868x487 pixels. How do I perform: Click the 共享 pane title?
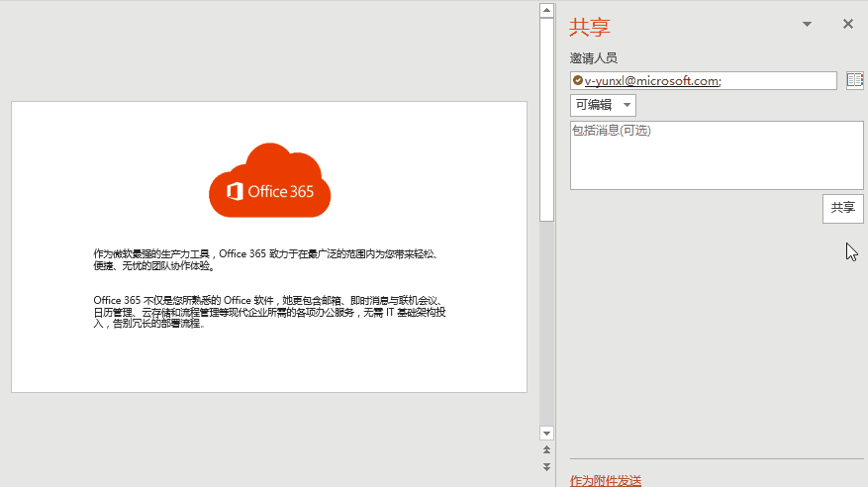[590, 27]
